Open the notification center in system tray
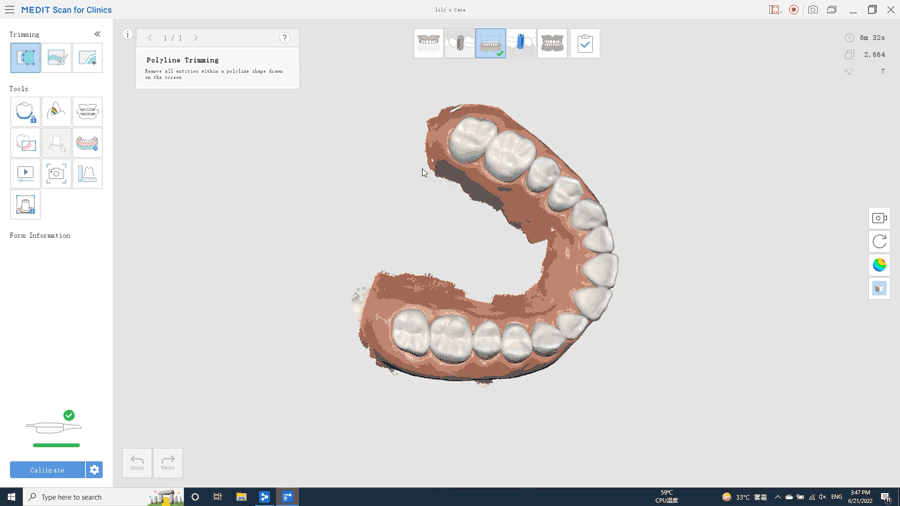 point(886,497)
